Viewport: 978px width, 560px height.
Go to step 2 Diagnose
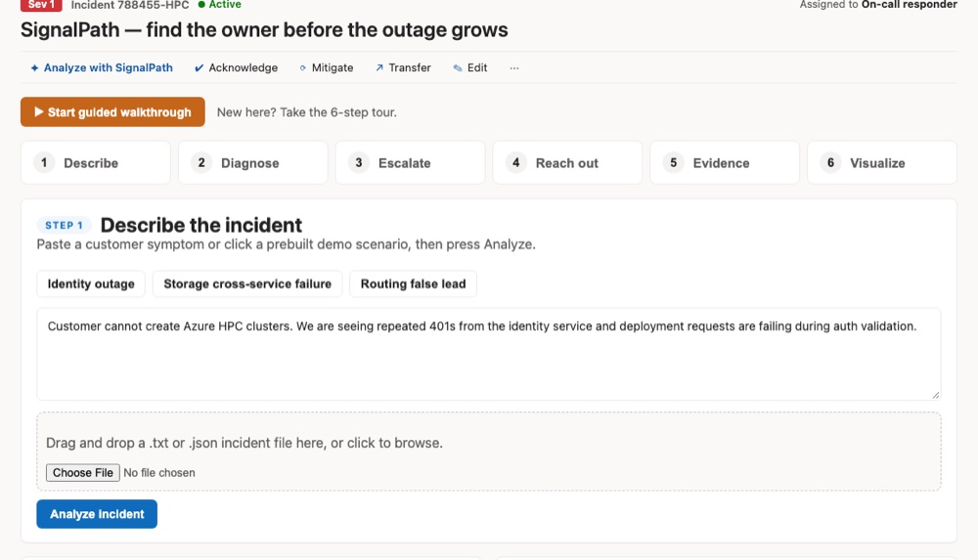point(252,163)
